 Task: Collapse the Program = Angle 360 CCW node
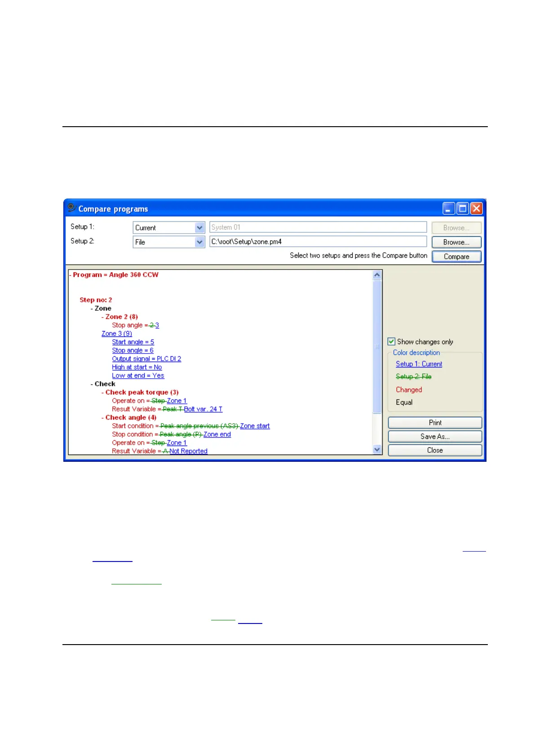point(71,274)
